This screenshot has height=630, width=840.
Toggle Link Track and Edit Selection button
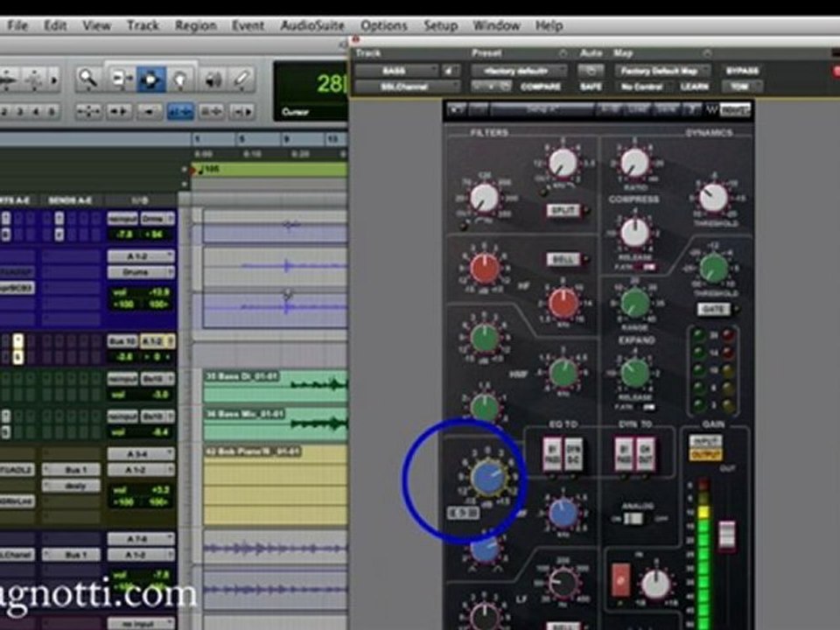212,111
